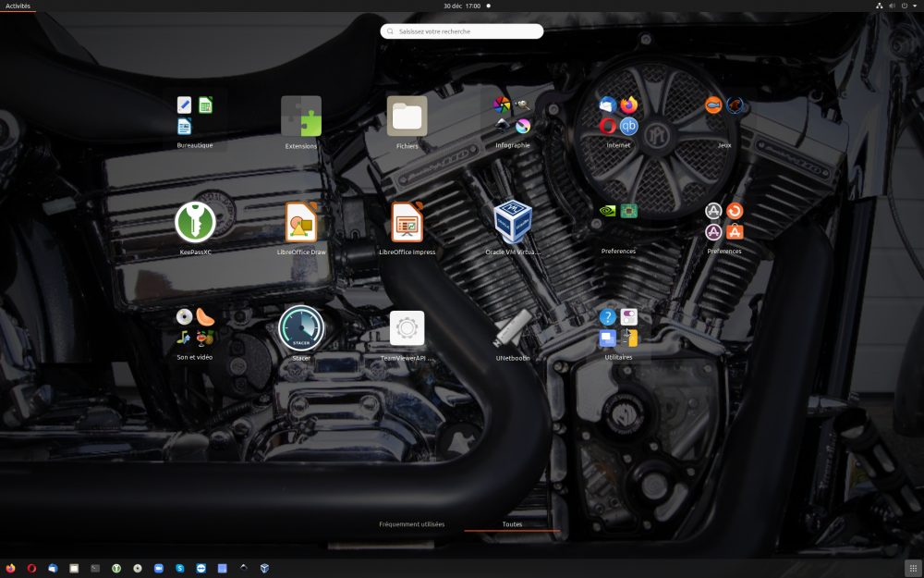This screenshot has height=578, width=924.
Task: Expand the Bureautique app folder
Action: pos(195,117)
